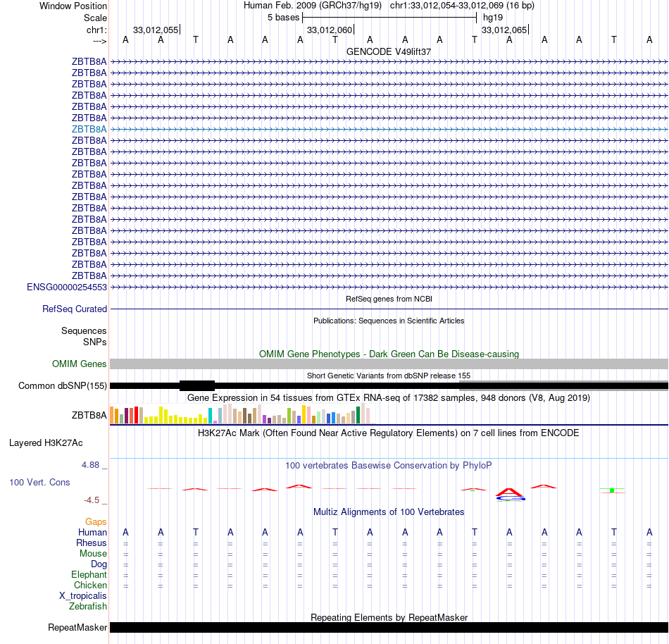Image resolution: width=669 pixels, height=644 pixels.
Task: Open 'Repeating Elements by RepeatMasker' title
Action: pyautogui.click(x=389, y=617)
